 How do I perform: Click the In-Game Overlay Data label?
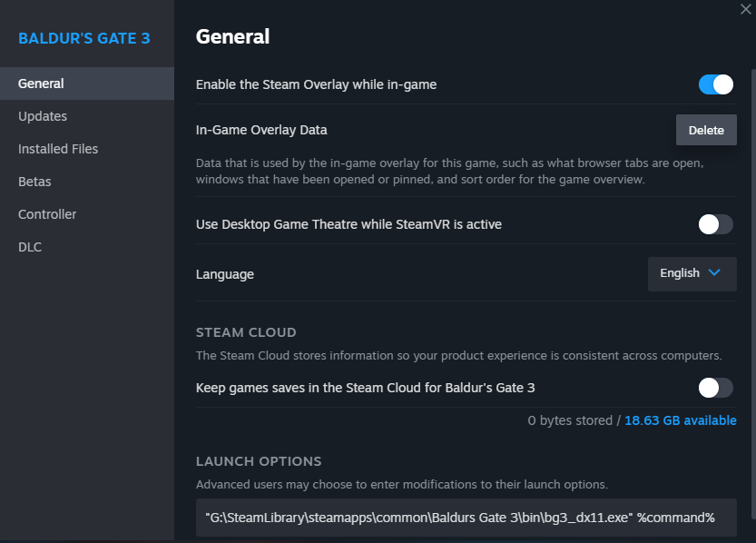tap(261, 130)
